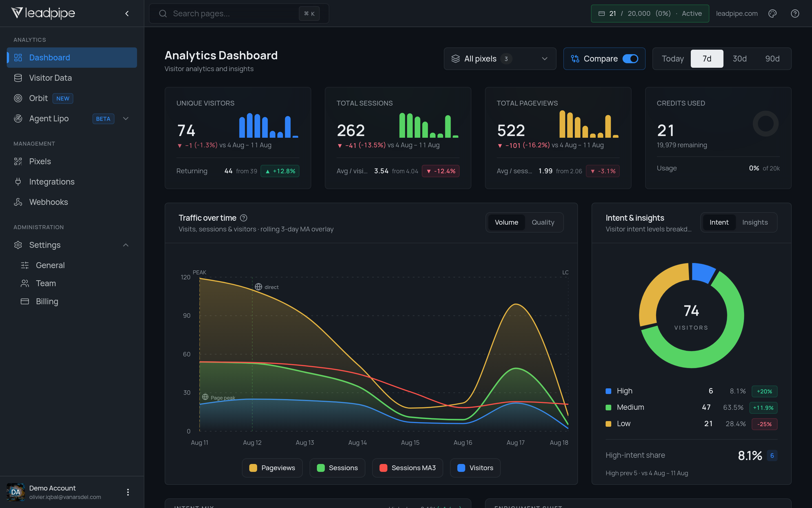Open the theme palette icon
This screenshot has width=812, height=508.
(x=773, y=14)
